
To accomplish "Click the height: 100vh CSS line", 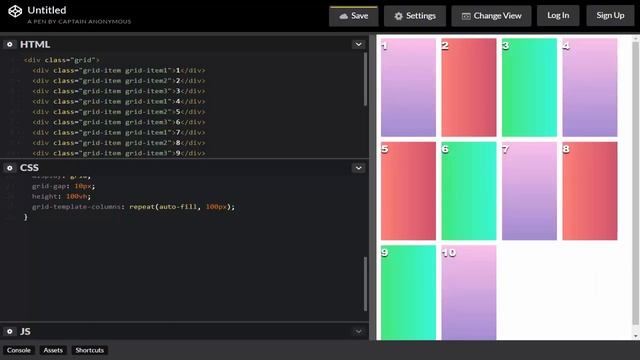I will click(61, 196).
